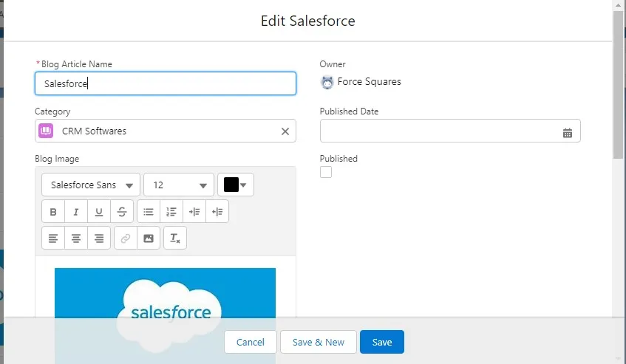Click the Published Date input field
This screenshot has height=364, width=626.
point(450,131)
